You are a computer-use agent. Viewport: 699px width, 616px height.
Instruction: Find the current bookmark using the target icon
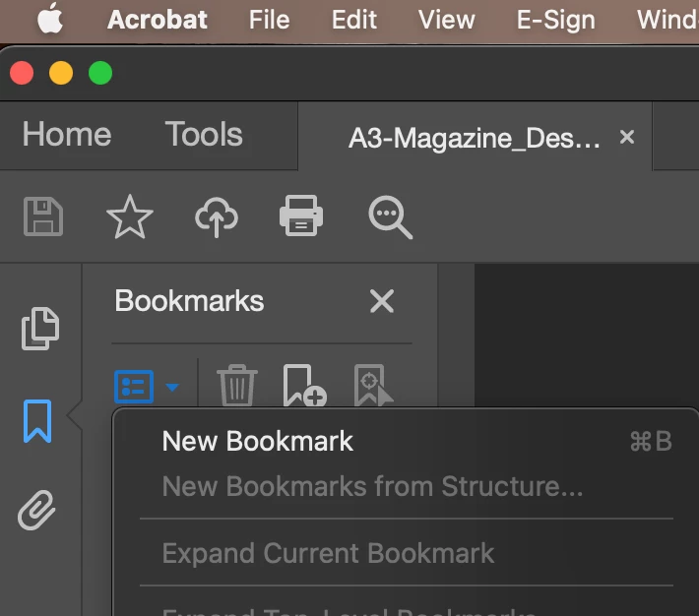point(373,385)
